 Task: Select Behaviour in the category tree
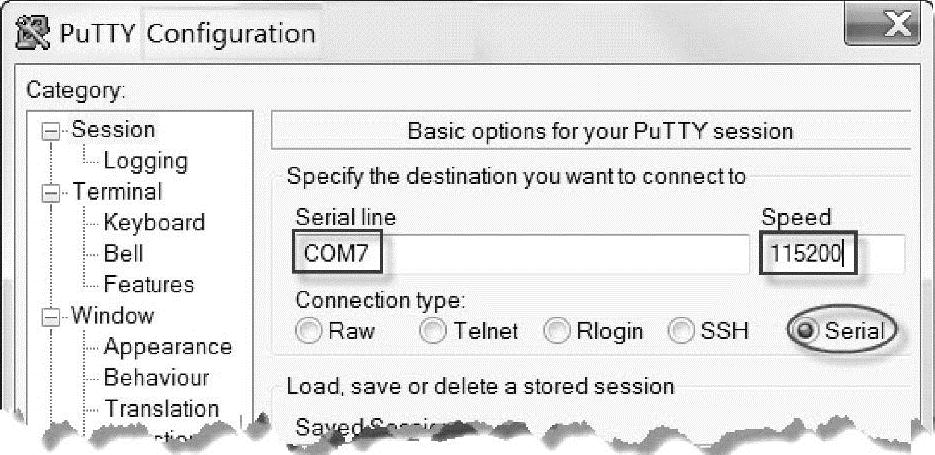[x=156, y=379]
